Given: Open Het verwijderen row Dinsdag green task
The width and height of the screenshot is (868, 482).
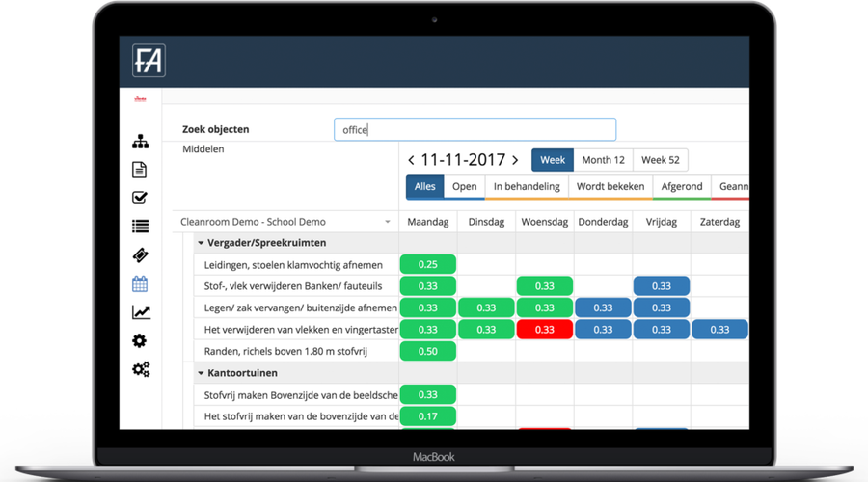Looking at the screenshot, I should pyautogui.click(x=486, y=330).
